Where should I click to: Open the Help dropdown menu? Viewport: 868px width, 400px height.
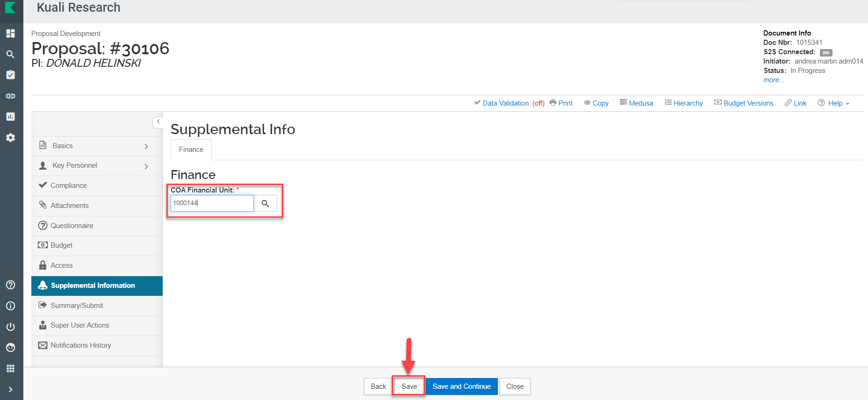click(x=833, y=103)
